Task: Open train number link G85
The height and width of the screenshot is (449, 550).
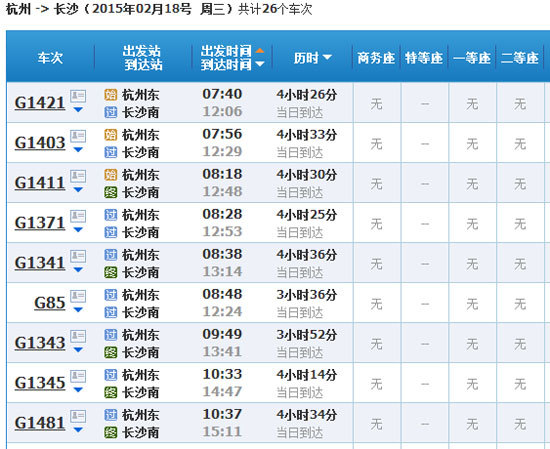Action: [50, 303]
